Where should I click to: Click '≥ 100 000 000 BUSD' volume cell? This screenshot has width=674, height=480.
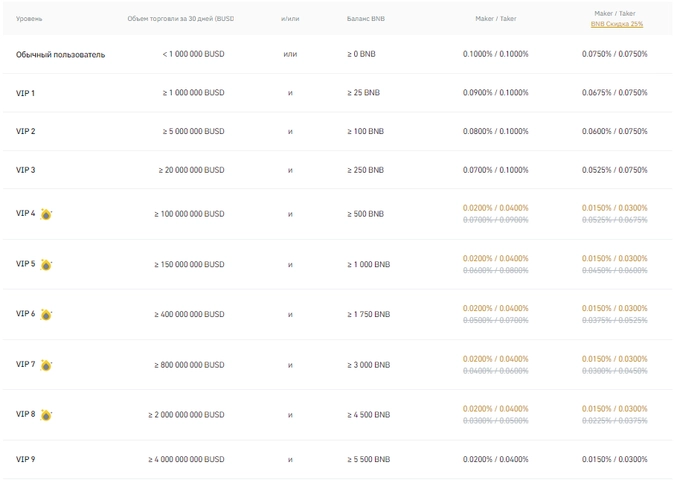(189, 214)
